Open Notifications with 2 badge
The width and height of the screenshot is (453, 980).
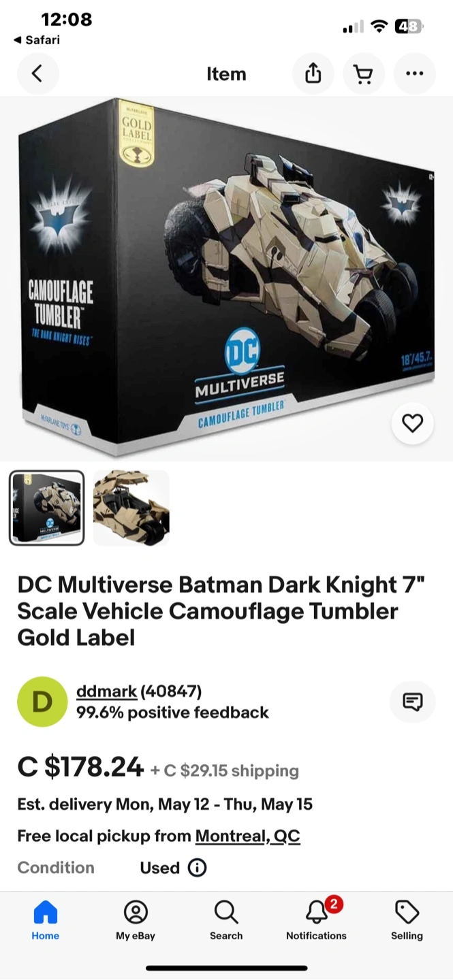pos(317,921)
